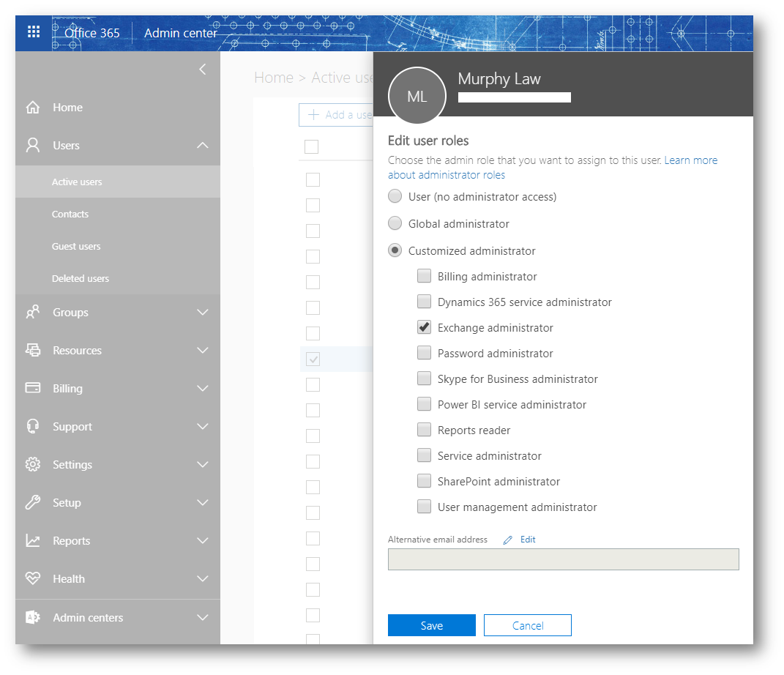Click the Edit link for alternative email
The image size is (784, 675).
(528, 540)
